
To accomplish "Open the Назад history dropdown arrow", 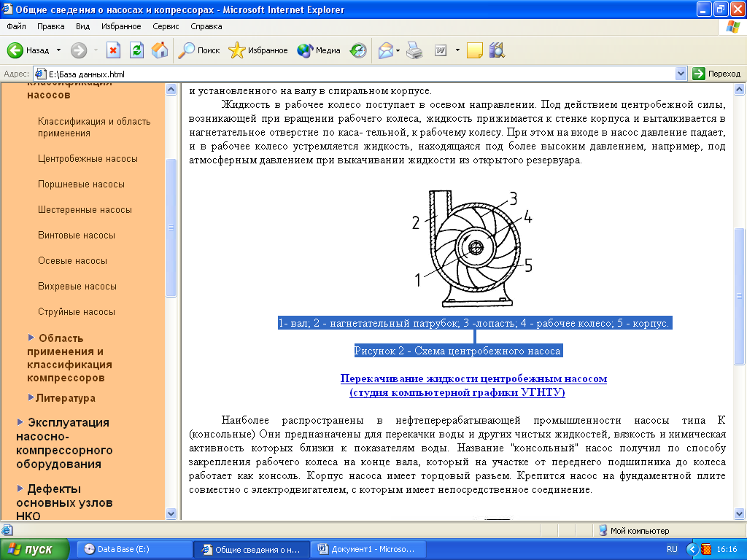I will 58,50.
